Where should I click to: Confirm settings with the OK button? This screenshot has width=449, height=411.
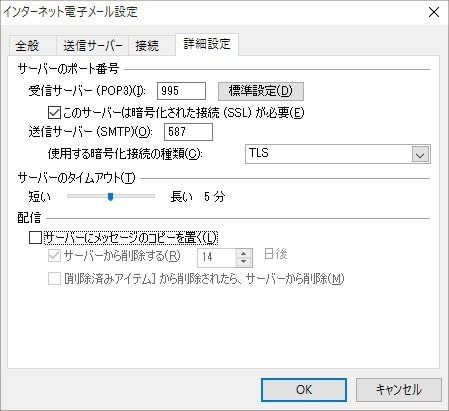tap(304, 390)
